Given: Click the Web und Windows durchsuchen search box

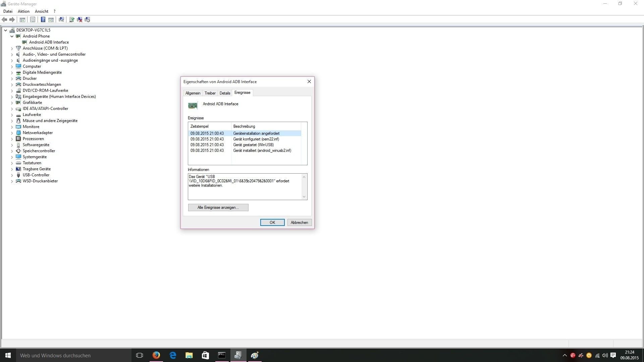Looking at the screenshot, I should (x=74, y=355).
